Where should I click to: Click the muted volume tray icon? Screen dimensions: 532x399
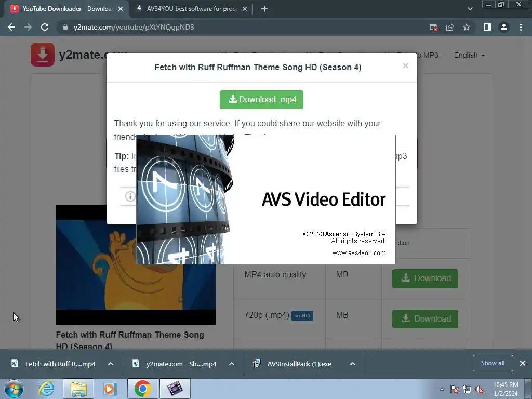[x=480, y=390]
